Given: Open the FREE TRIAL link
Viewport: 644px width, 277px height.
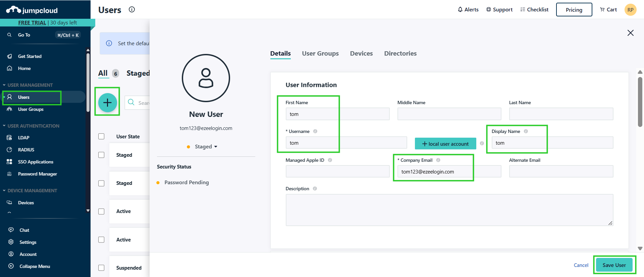Looking at the screenshot, I should (x=32, y=22).
